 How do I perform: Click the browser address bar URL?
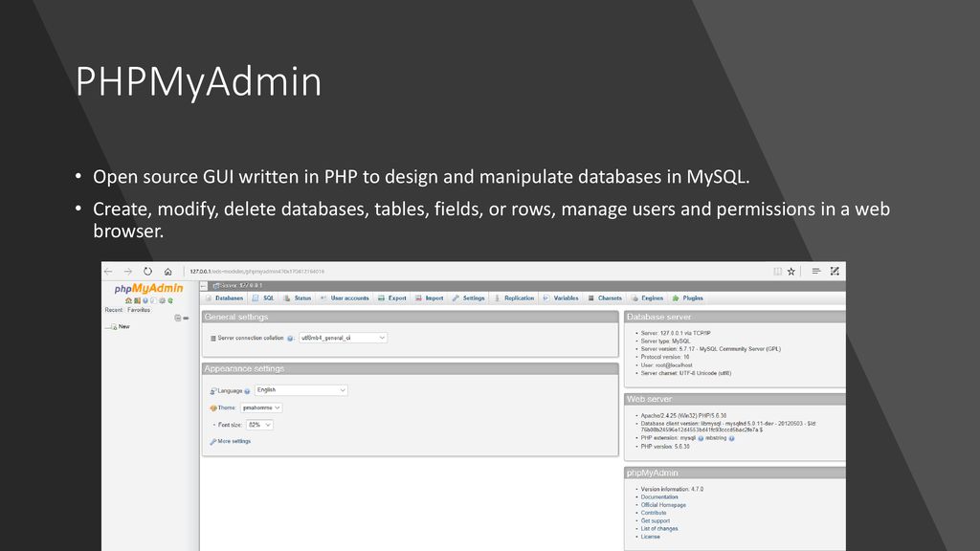pyautogui.click(x=256, y=272)
